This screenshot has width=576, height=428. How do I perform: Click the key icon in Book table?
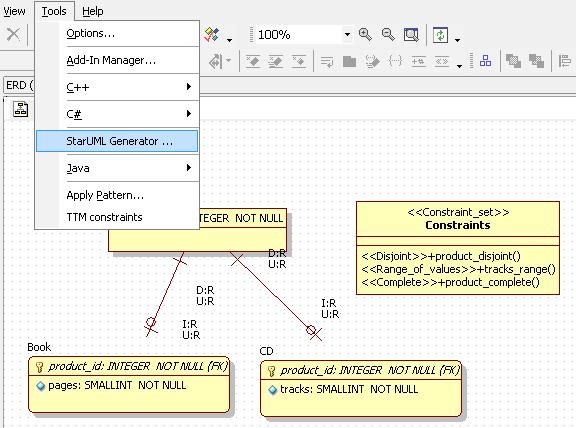pos(40,367)
